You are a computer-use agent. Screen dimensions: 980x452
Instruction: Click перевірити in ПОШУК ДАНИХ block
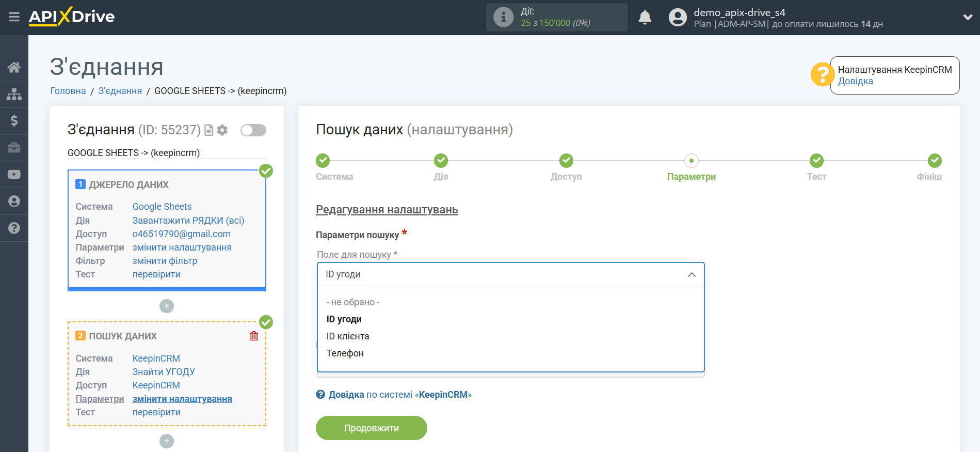pos(156,412)
